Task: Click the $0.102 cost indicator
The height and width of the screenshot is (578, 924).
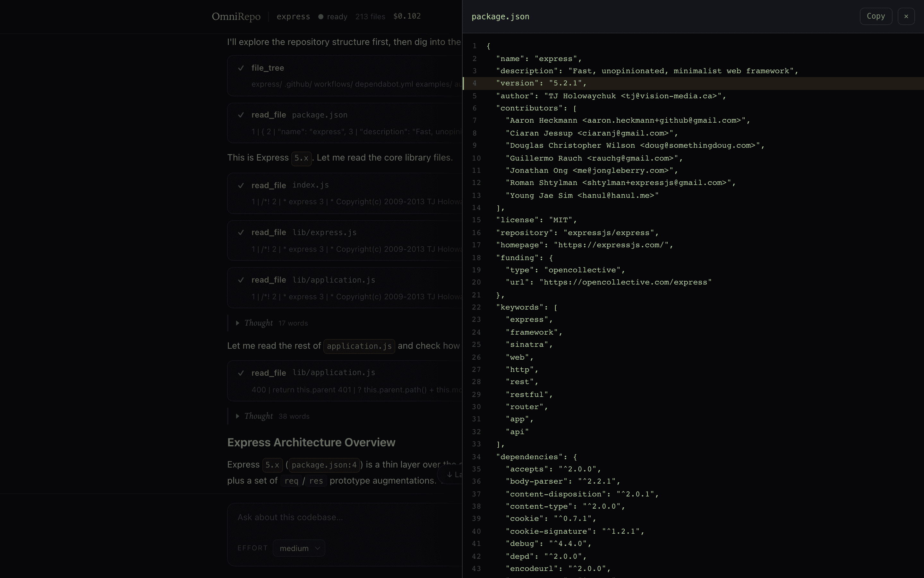Action: click(x=407, y=16)
